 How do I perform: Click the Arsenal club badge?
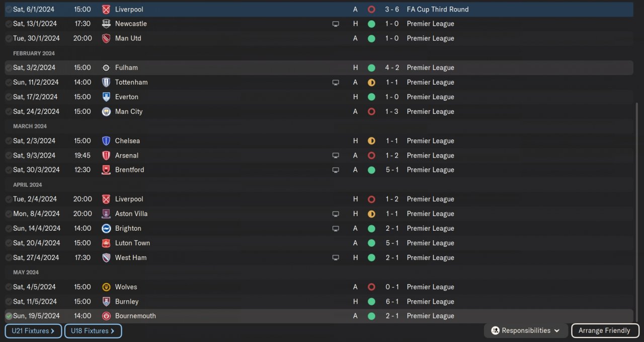tap(106, 155)
